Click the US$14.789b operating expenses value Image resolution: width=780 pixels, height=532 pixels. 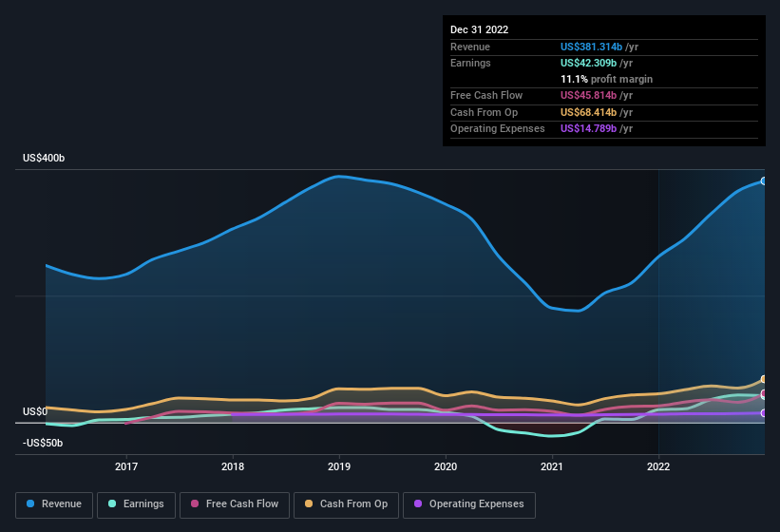click(588, 128)
